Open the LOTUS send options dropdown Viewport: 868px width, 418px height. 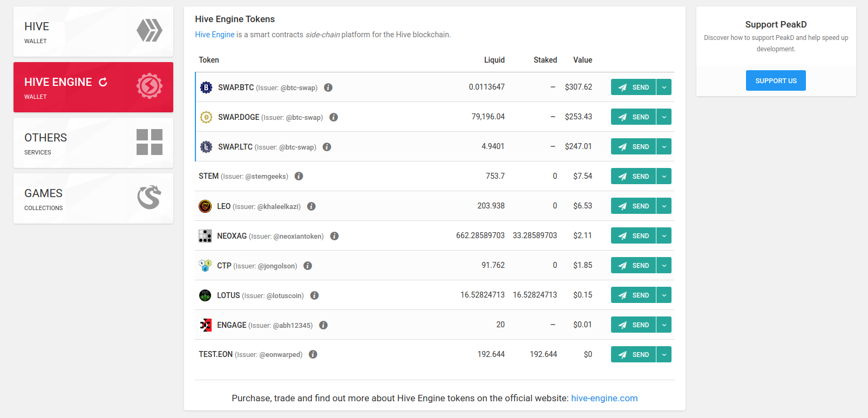(x=664, y=295)
